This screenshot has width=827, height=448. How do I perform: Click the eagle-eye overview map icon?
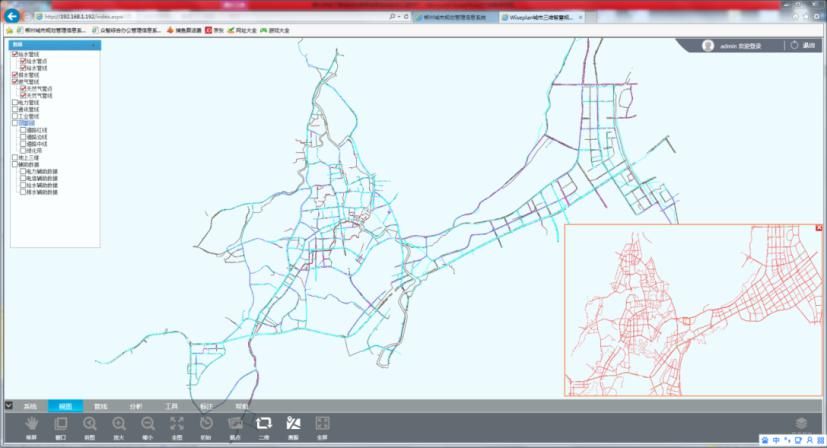293,425
